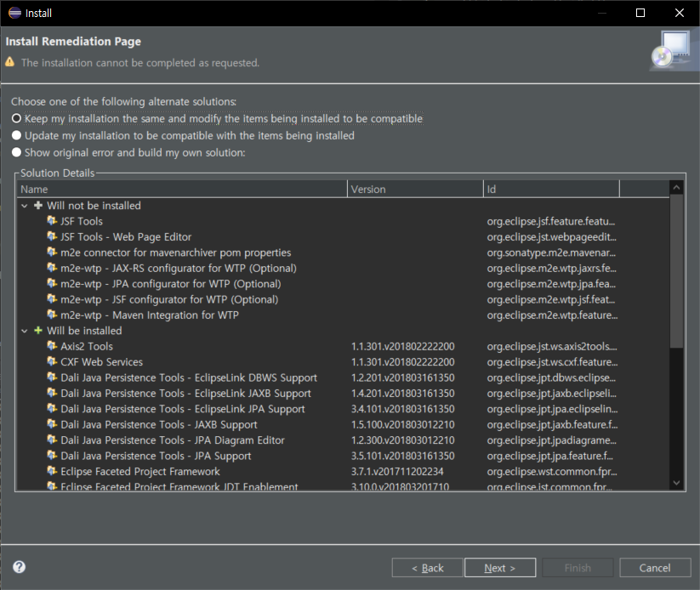The height and width of the screenshot is (590, 700).
Task: Close the Install window
Action: coord(680,13)
